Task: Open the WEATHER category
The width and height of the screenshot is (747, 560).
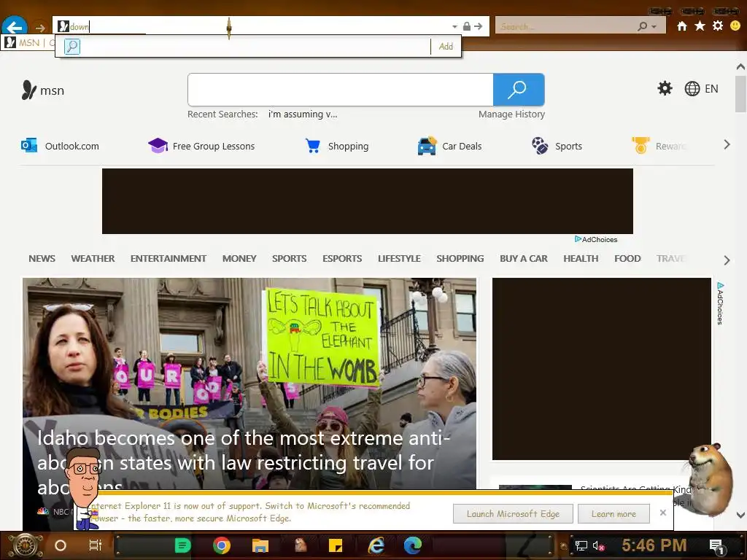Action: coord(93,259)
